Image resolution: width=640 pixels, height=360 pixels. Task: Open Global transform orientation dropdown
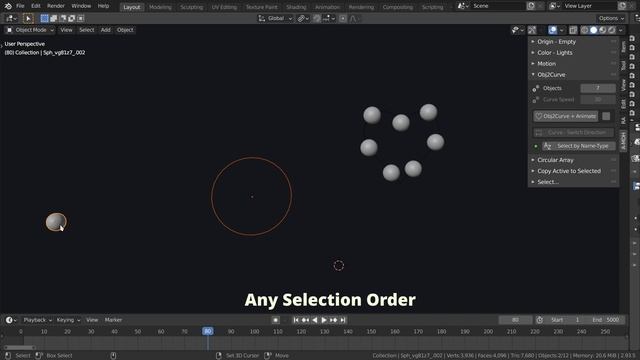(x=275, y=18)
